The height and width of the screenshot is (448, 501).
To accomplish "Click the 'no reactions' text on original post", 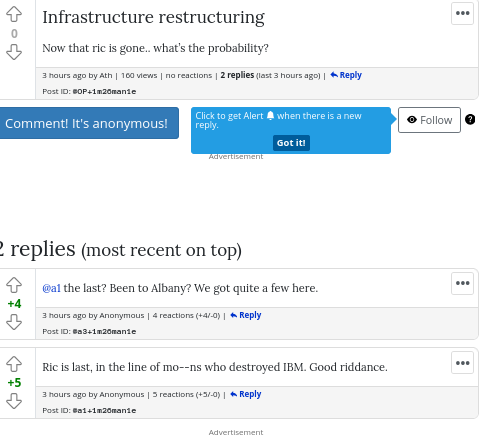I will (189, 76).
